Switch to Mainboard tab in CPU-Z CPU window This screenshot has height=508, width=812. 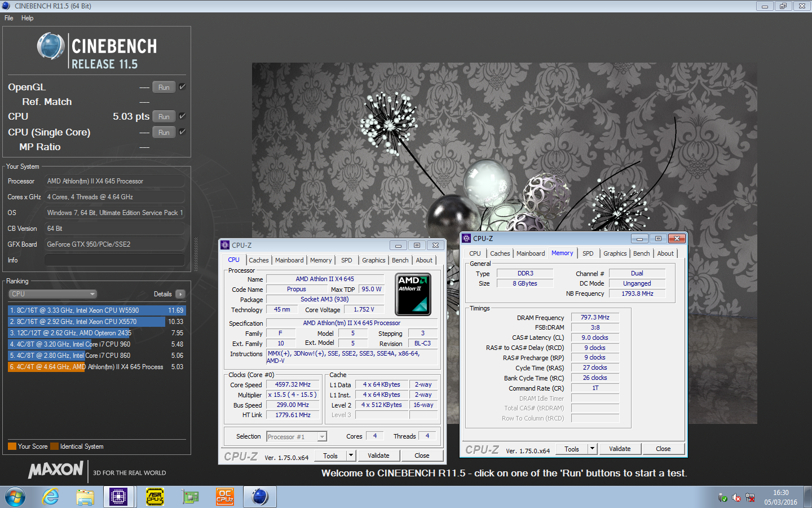(x=289, y=260)
